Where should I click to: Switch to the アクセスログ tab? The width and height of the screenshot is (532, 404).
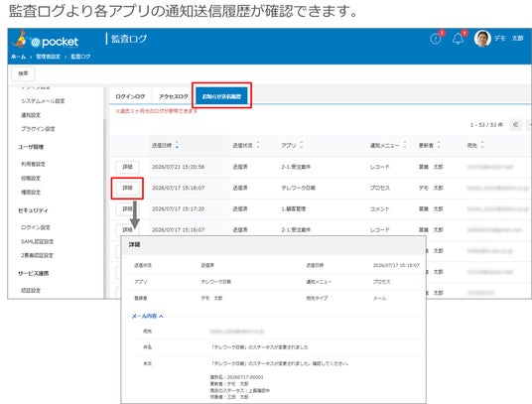click(174, 96)
